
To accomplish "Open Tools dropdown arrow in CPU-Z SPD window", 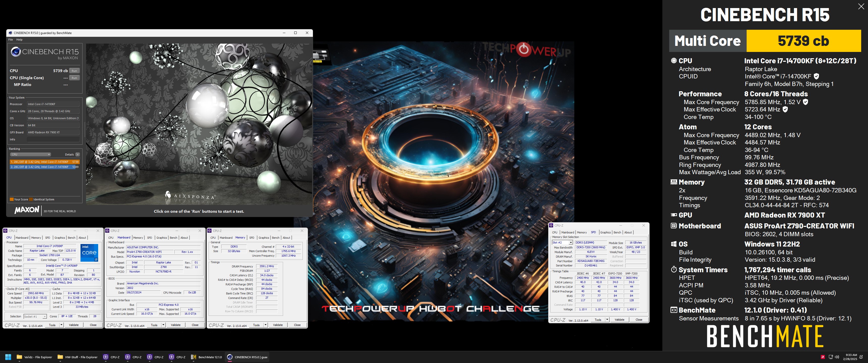I will pos(607,320).
